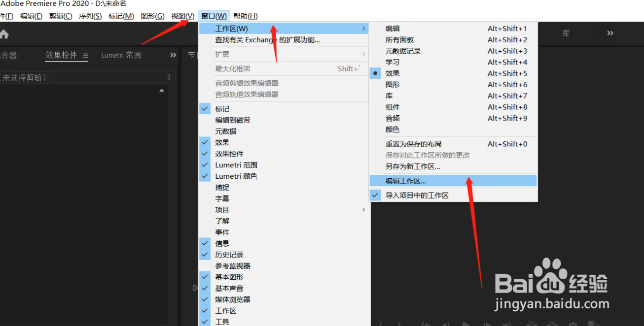Open the Effect Controls panel hamburger menu
Viewport: 644px width, 326px height.
(85, 55)
